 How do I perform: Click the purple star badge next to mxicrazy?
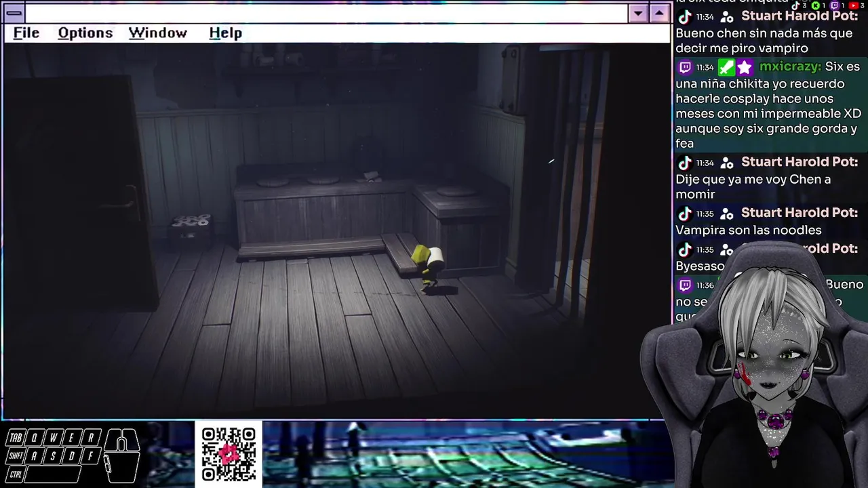745,67
